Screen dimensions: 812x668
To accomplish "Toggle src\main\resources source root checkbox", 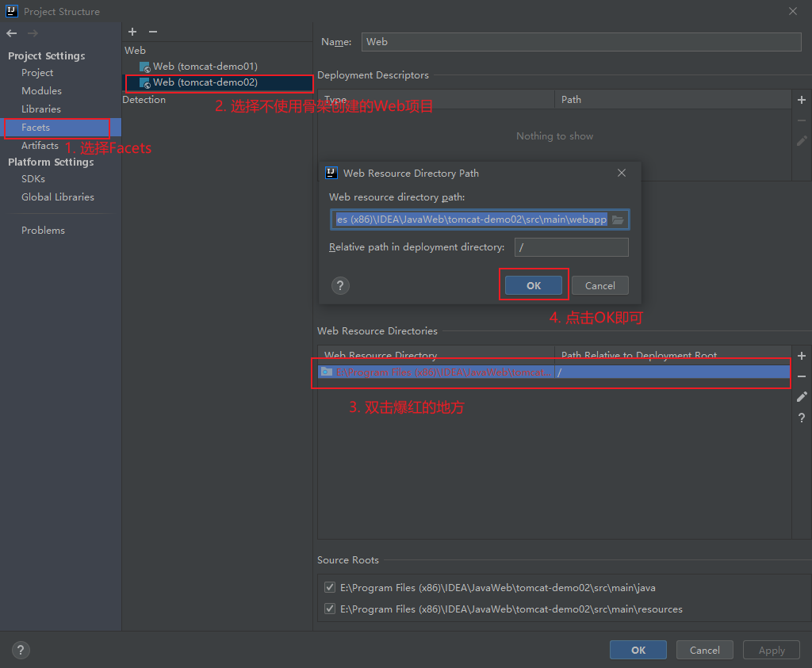I will 329,609.
